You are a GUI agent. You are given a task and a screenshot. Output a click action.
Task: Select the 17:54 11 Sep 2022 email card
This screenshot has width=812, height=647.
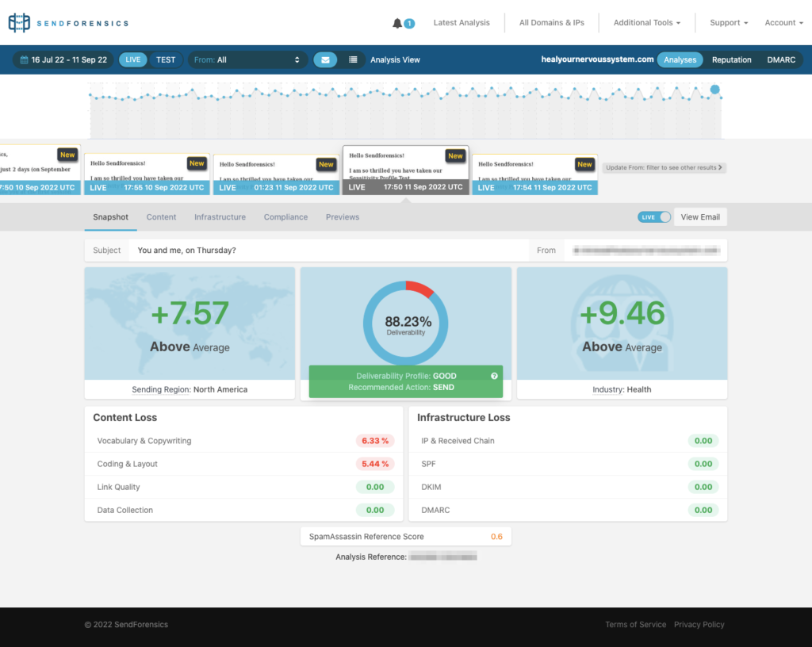(535, 174)
